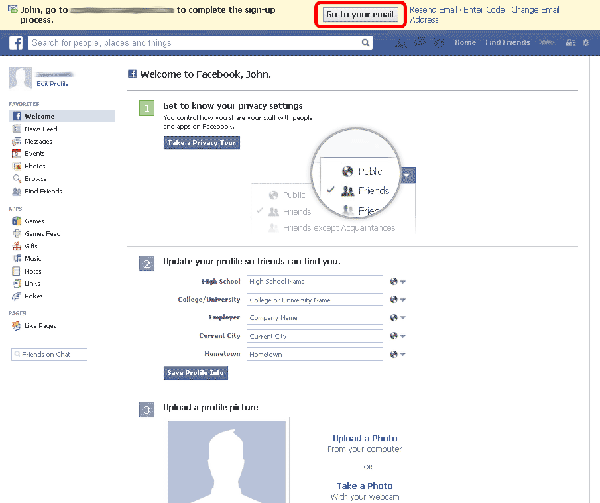Click the large profile picture placeholder
This screenshot has height=503, width=600.
click(227, 462)
